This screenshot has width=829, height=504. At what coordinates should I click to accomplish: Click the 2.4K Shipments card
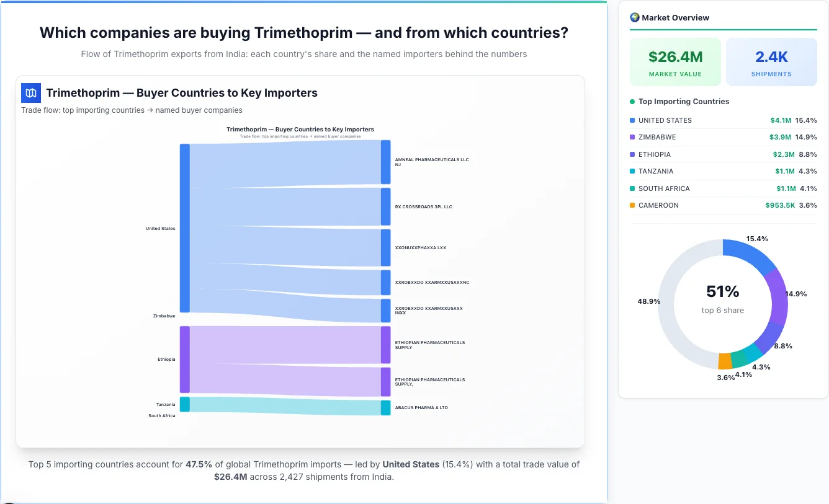(771, 61)
